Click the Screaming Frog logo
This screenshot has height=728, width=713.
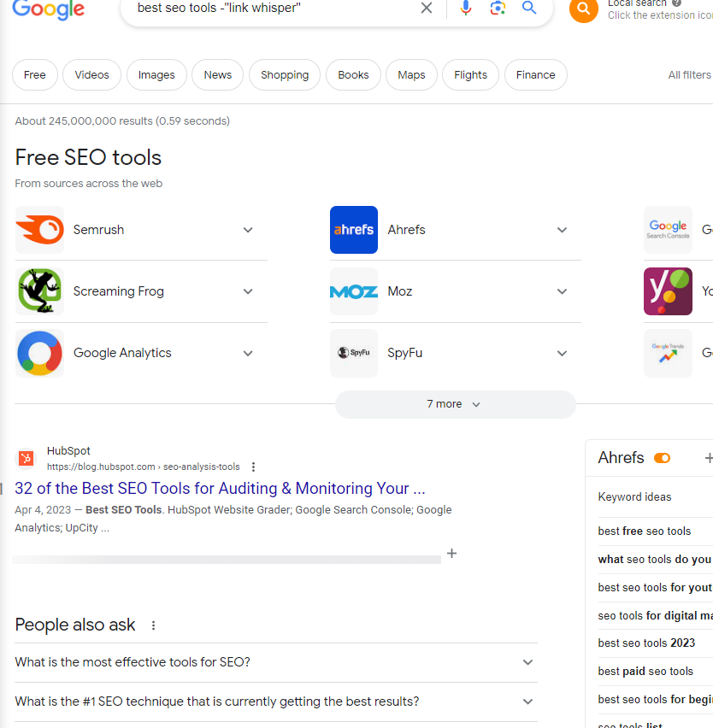pos(39,291)
